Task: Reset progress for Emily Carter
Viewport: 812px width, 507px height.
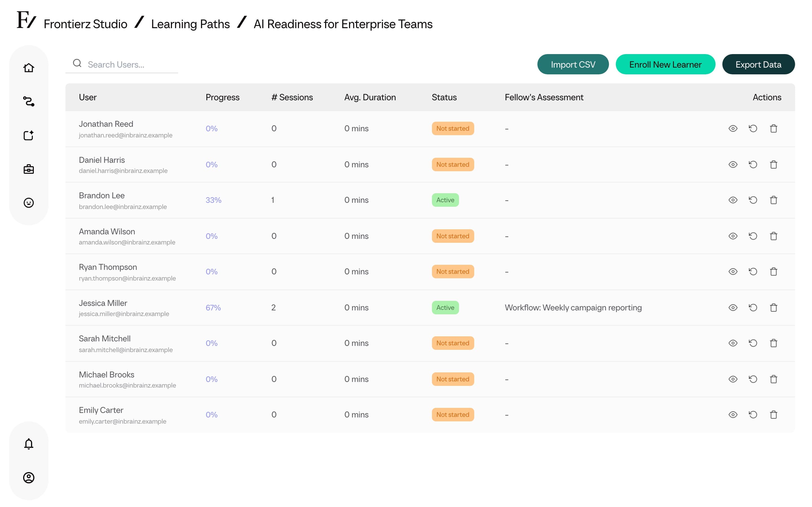Action: point(753,414)
